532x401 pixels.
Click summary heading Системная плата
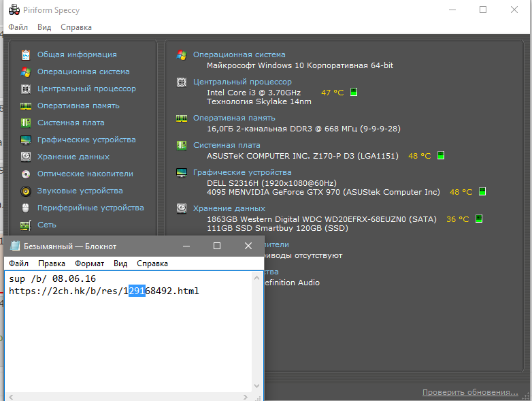[227, 145]
